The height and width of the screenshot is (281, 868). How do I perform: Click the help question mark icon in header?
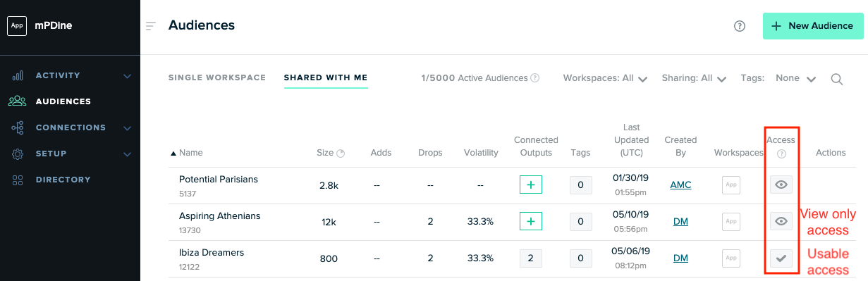pos(740,26)
